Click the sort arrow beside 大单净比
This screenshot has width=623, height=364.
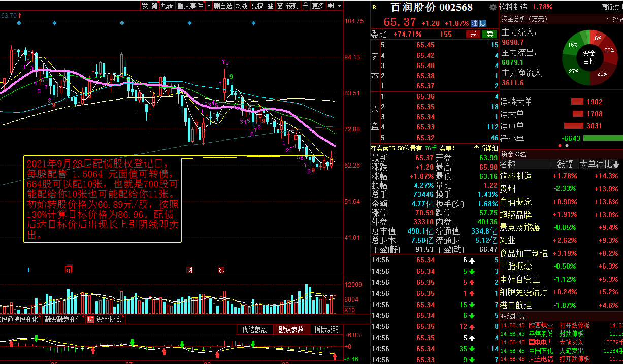pos(616,164)
